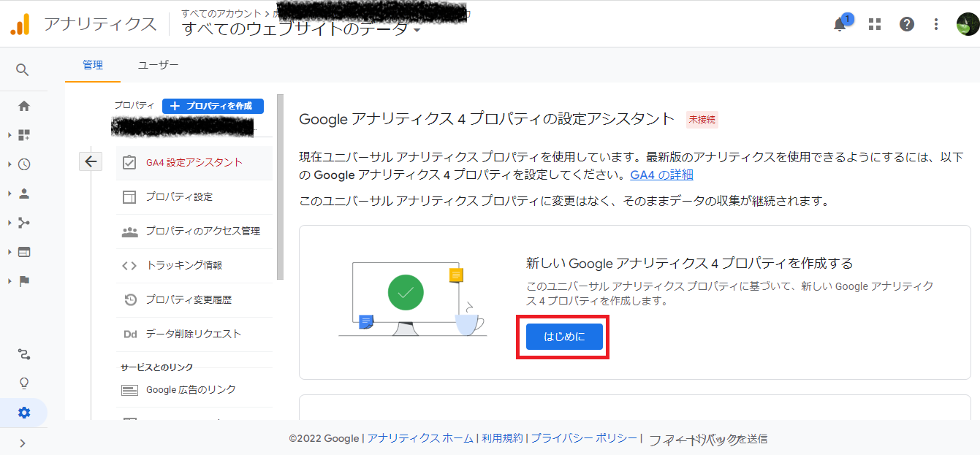Open Google 広告のリンク menu item
The width and height of the screenshot is (980, 455).
tap(194, 390)
